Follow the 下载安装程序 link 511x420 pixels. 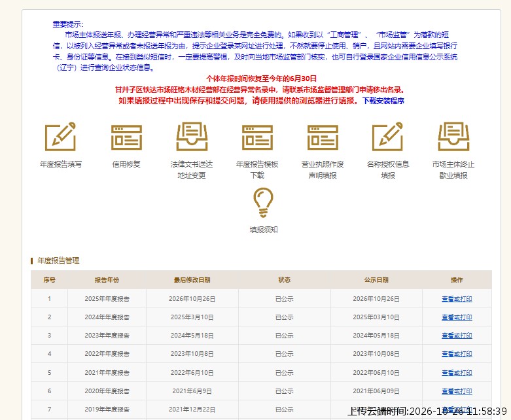pyautogui.click(x=383, y=101)
